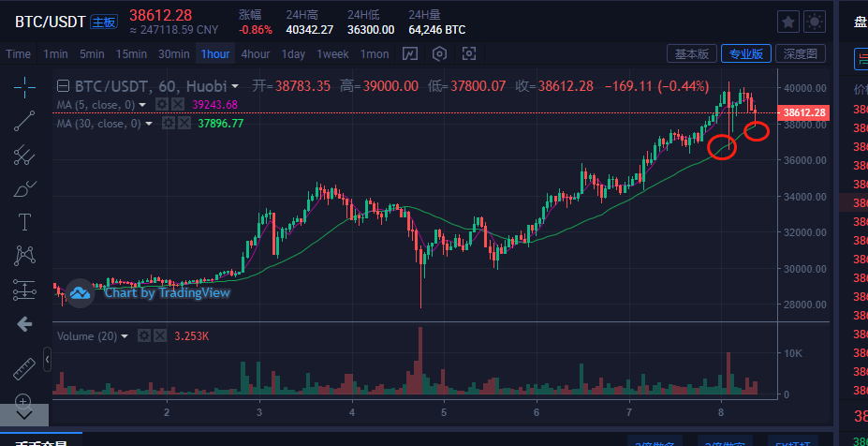Viewport: 868px width, 446px height.
Task: Switch to 1mon interval
Action: coord(375,53)
